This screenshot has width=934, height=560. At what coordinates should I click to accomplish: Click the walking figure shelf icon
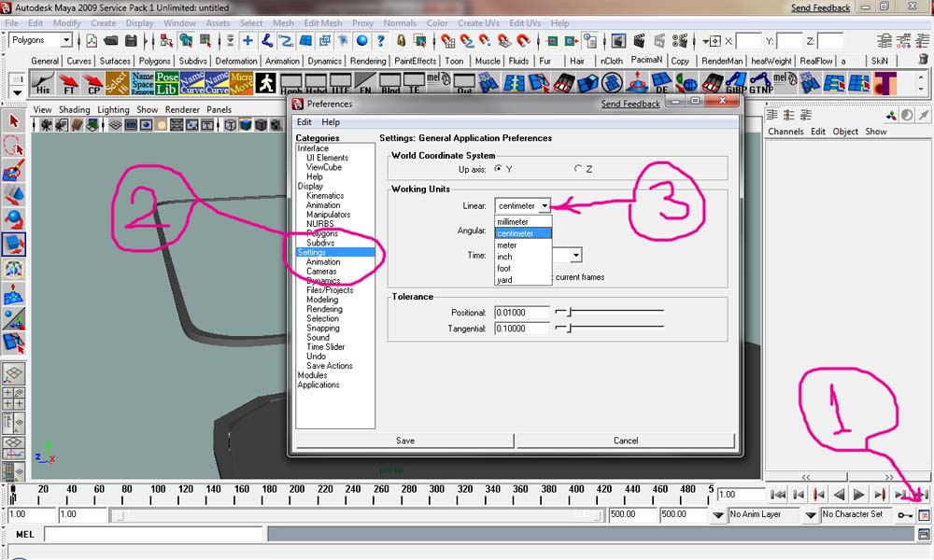pos(265,83)
